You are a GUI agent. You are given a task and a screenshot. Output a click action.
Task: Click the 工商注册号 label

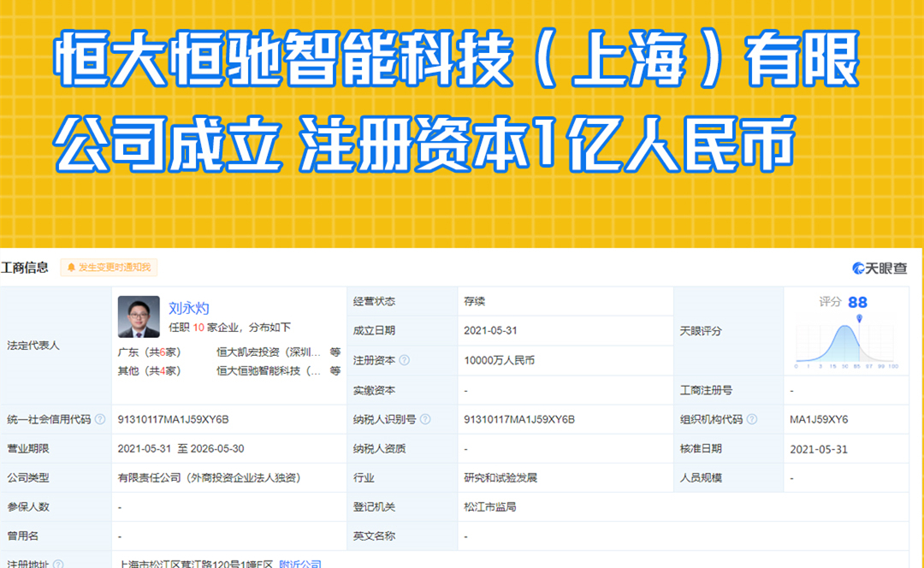[706, 390]
